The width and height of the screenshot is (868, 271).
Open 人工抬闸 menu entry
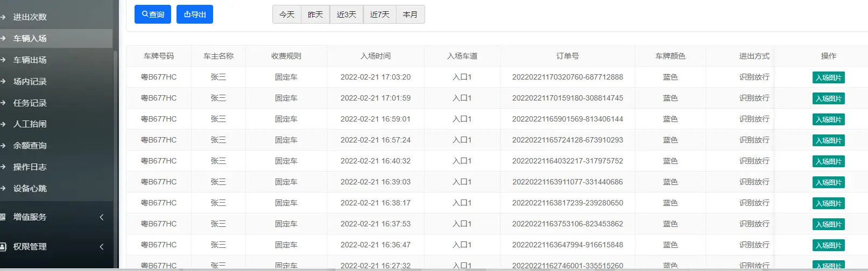coord(30,124)
